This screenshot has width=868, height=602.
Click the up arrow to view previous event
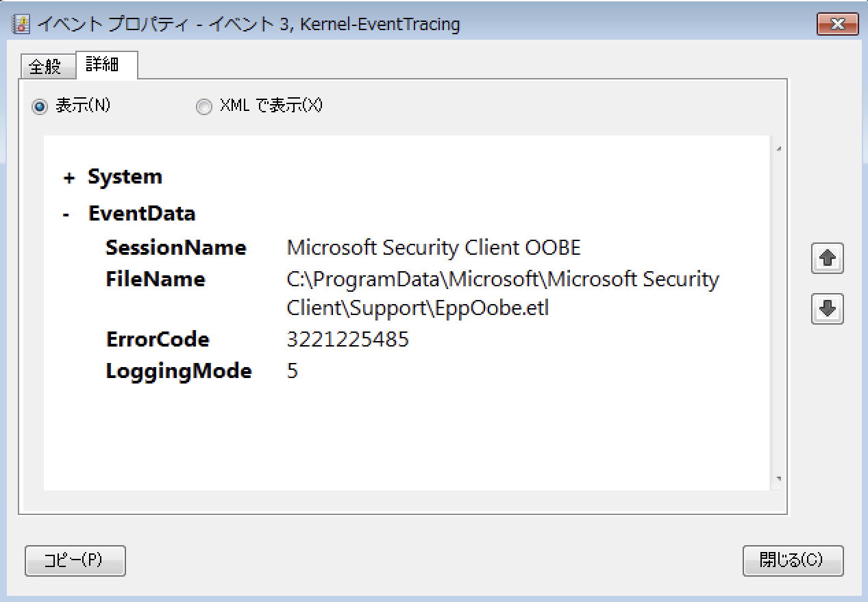click(x=827, y=258)
